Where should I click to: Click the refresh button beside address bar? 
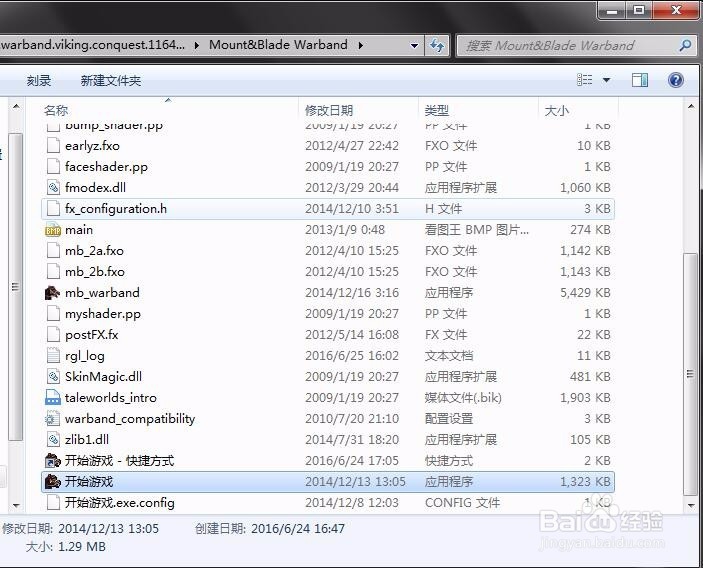click(x=437, y=45)
